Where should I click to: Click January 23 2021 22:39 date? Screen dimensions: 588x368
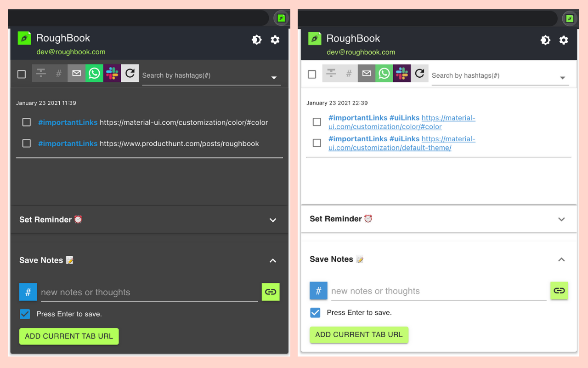(x=337, y=103)
